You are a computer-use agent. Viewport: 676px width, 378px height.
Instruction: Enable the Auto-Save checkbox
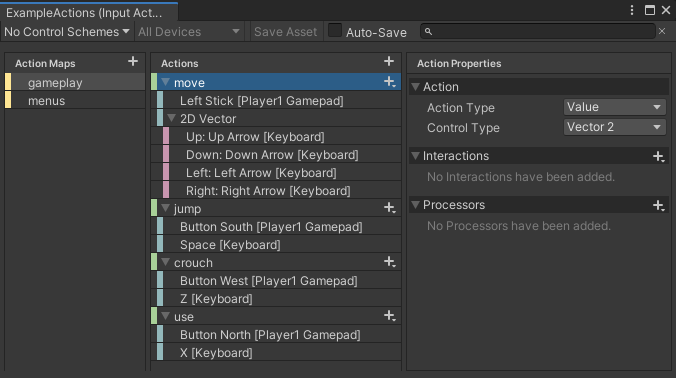[x=335, y=31]
